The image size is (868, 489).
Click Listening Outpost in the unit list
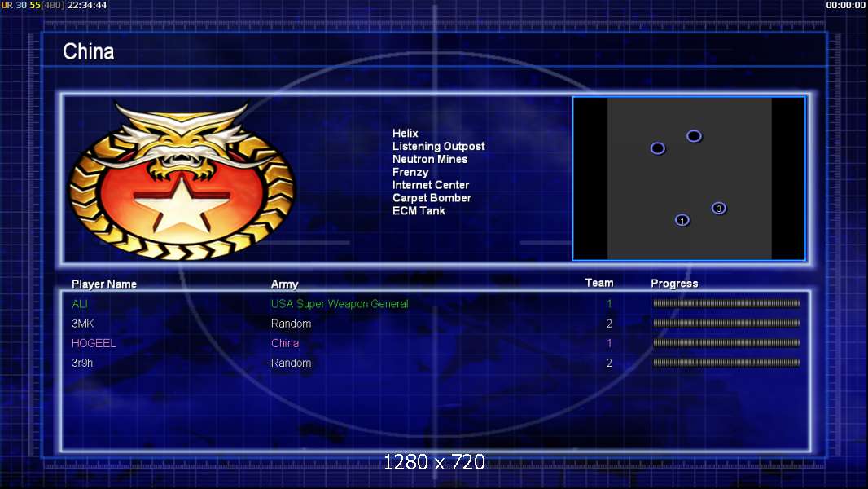pos(438,146)
